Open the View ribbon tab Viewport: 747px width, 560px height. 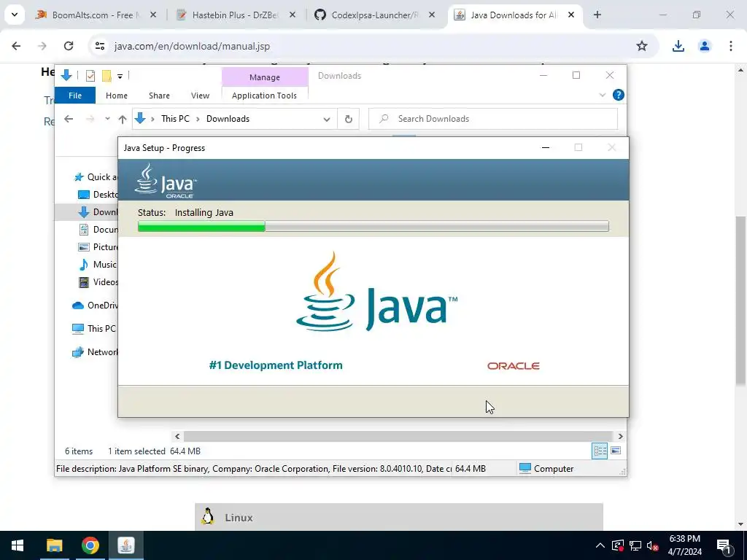pos(200,96)
